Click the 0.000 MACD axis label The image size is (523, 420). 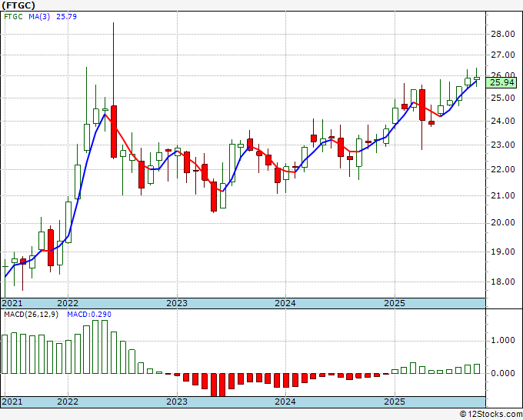(x=503, y=373)
